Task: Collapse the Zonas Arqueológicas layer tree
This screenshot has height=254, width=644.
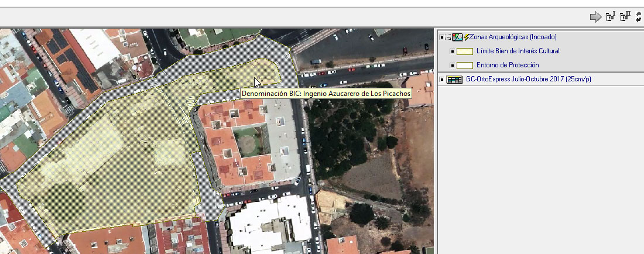Action: click(448, 37)
